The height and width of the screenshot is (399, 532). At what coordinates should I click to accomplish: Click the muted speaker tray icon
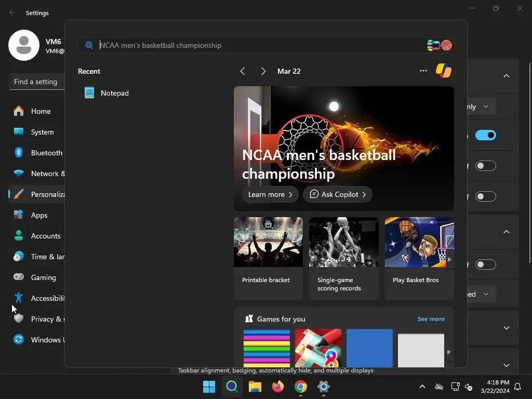pyautogui.click(x=469, y=387)
